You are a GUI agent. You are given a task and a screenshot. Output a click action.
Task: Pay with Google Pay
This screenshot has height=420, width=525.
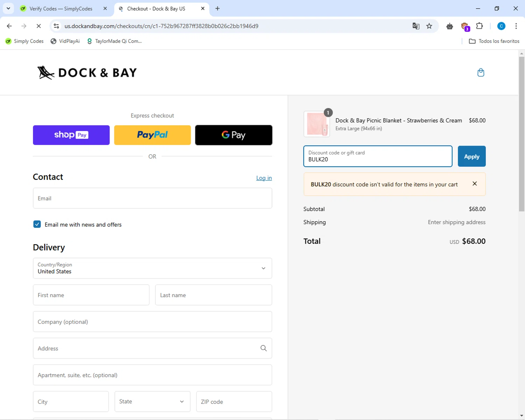[233, 135]
